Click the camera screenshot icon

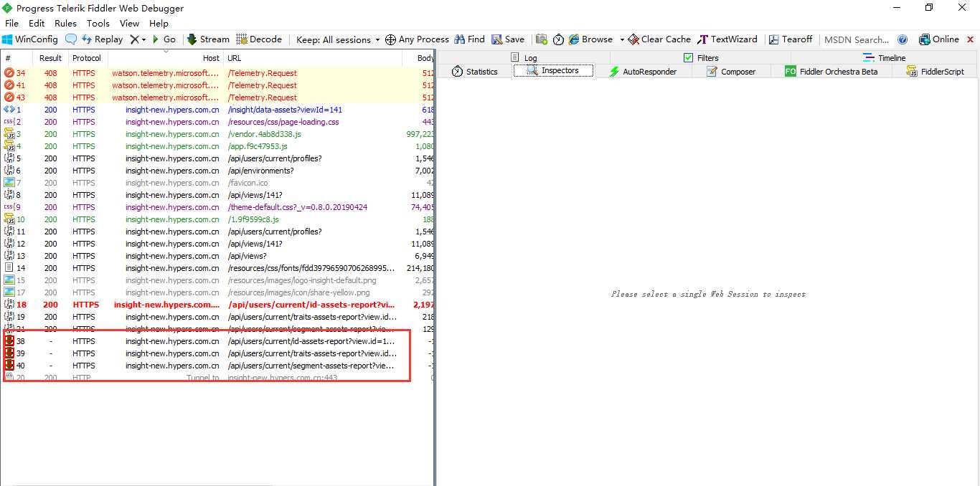tap(542, 39)
